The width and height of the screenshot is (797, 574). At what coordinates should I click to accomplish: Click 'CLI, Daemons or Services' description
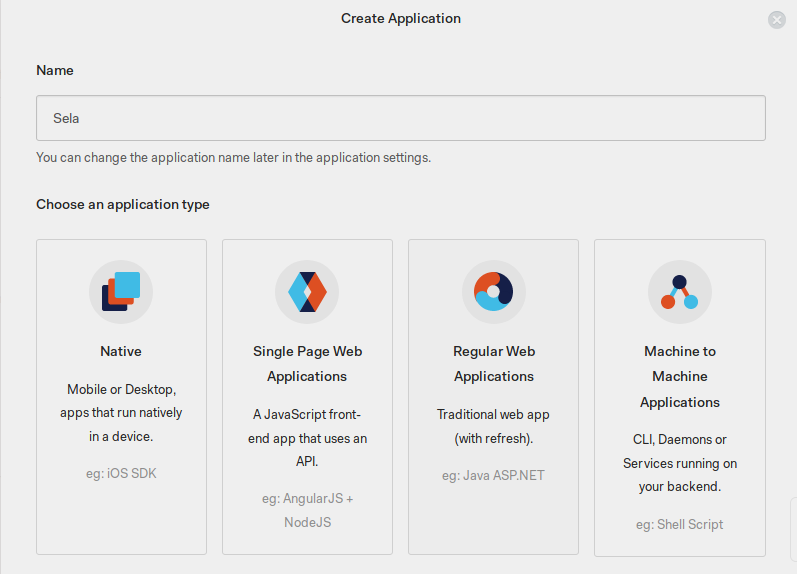[680, 463]
